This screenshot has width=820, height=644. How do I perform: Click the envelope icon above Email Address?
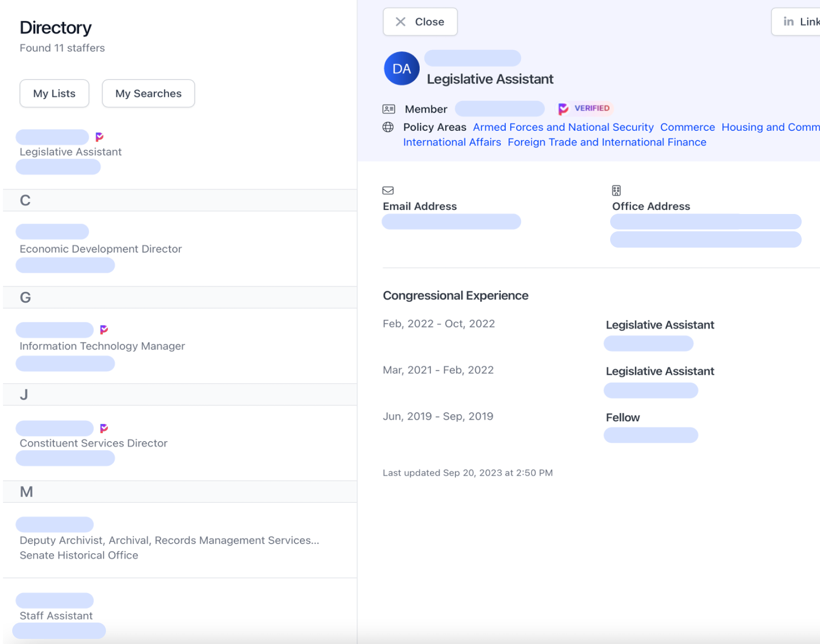click(388, 191)
